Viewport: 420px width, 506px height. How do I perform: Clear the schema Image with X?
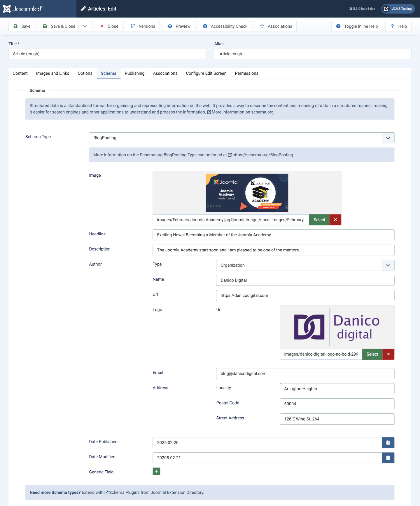[x=335, y=220]
